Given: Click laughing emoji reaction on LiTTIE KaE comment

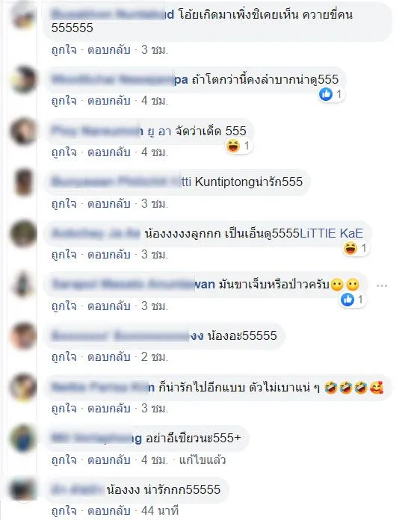Looking at the screenshot, I should pyautogui.click(x=350, y=248).
